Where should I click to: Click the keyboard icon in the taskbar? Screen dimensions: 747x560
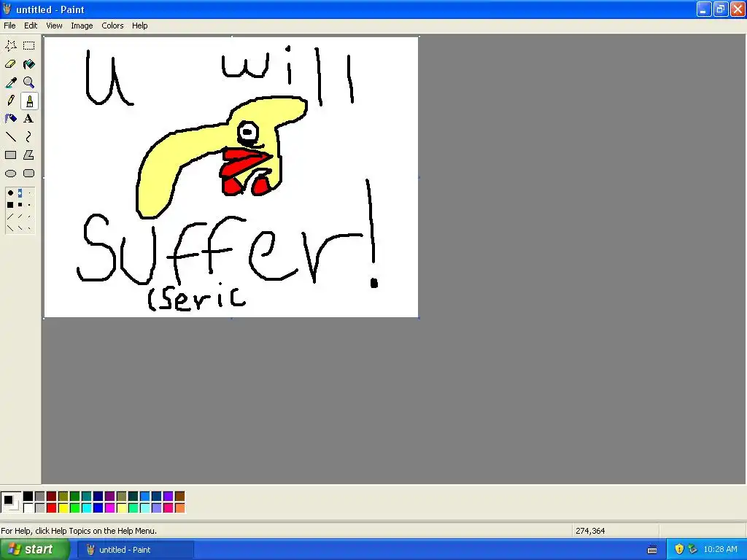pos(652,550)
